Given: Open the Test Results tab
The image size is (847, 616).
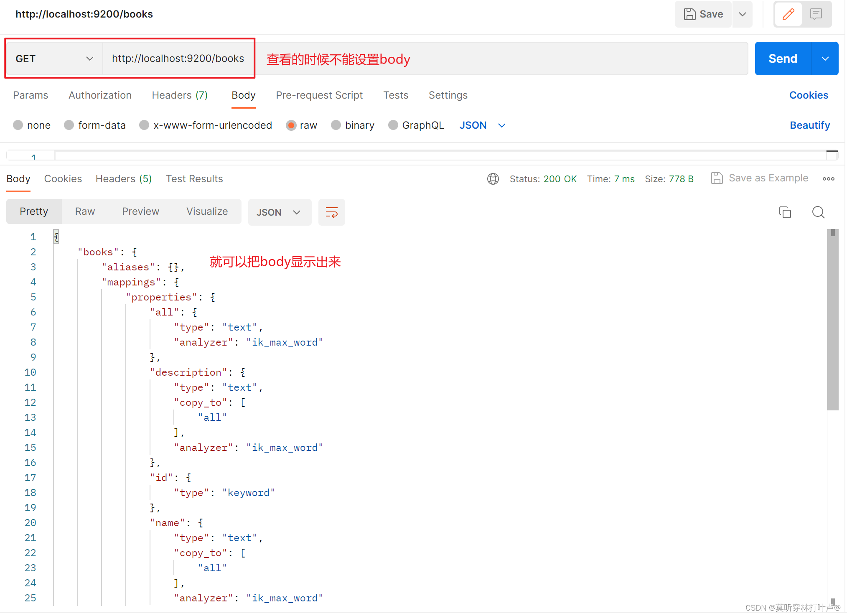Looking at the screenshot, I should [x=194, y=179].
